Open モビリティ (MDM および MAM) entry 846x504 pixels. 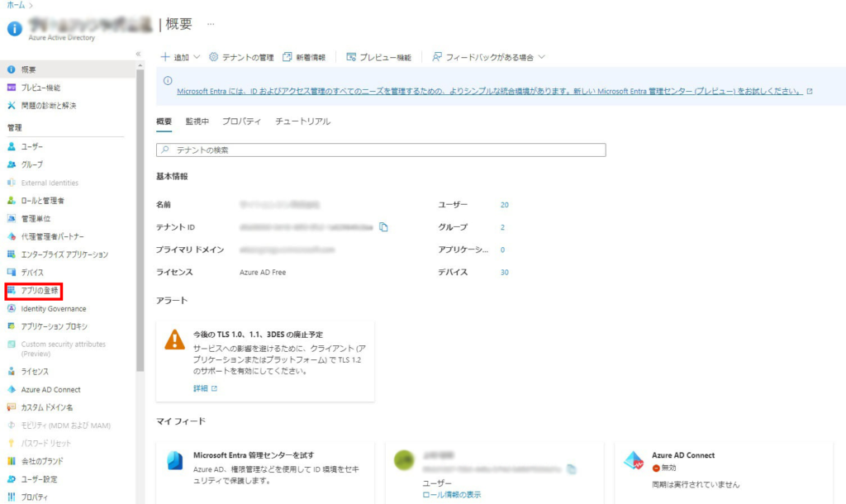pos(65,426)
